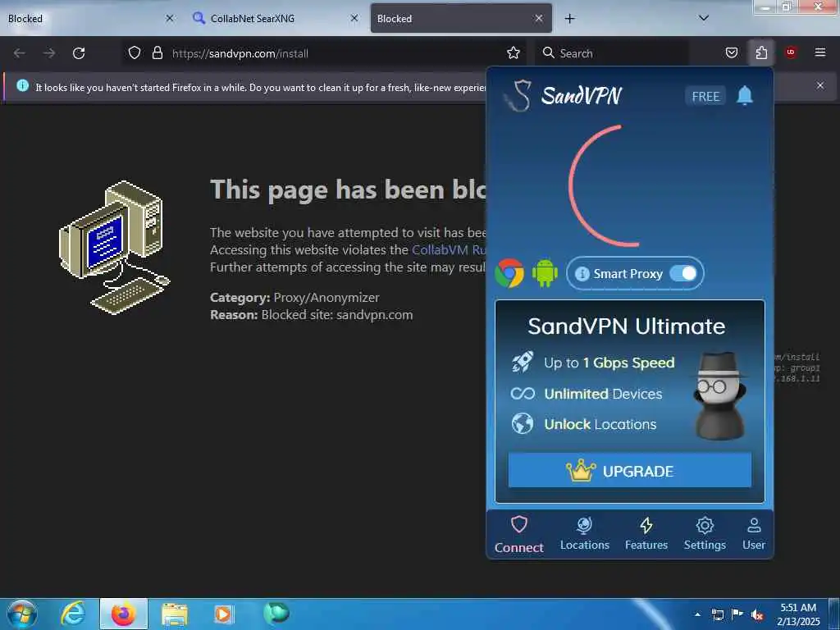The image size is (840, 630).
Task: Click the 'Unlimited Devices' feature text
Action: pyautogui.click(x=603, y=394)
